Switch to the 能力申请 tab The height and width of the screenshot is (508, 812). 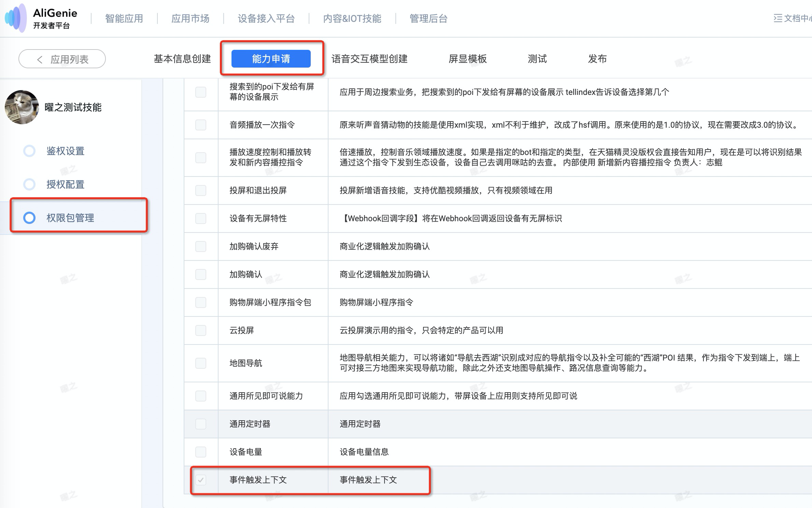click(271, 59)
